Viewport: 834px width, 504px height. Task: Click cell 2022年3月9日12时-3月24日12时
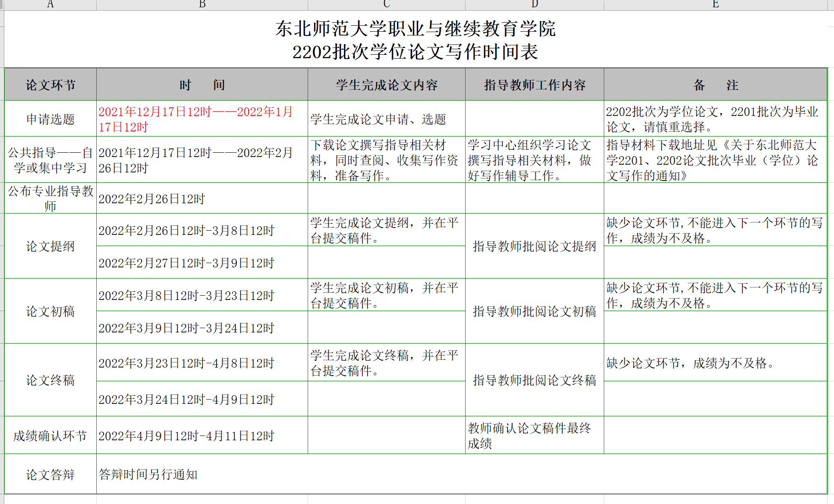(x=202, y=327)
